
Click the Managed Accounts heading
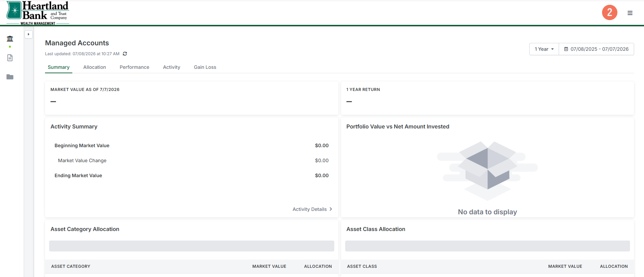click(77, 43)
